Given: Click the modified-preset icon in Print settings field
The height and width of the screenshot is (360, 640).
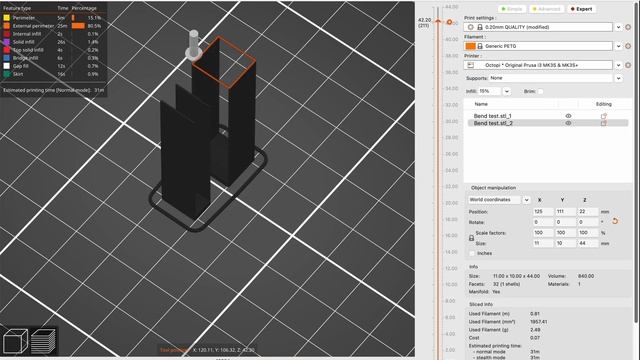Looking at the screenshot, I should click(x=471, y=27).
